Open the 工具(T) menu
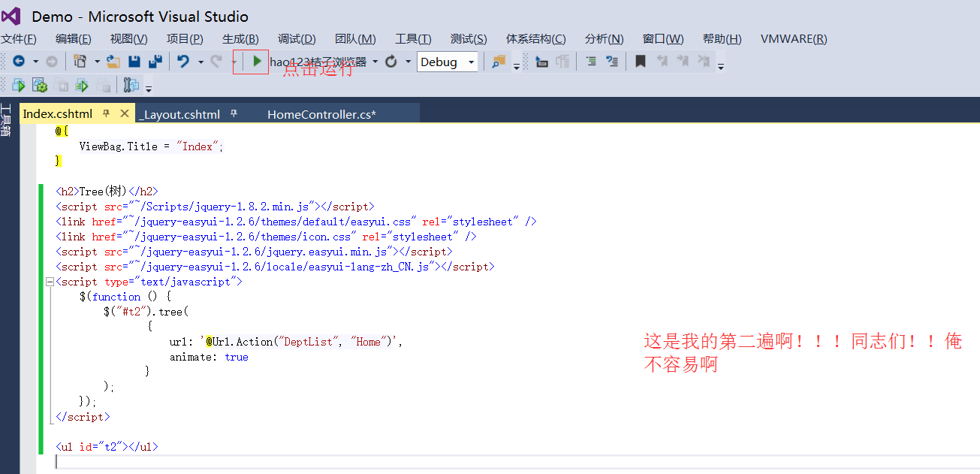The image size is (980, 474). 413,39
